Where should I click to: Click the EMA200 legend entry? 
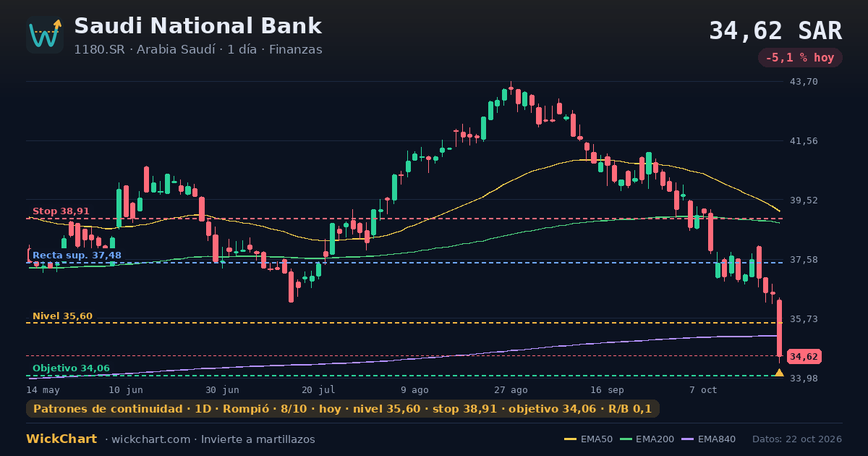pyautogui.click(x=646, y=439)
